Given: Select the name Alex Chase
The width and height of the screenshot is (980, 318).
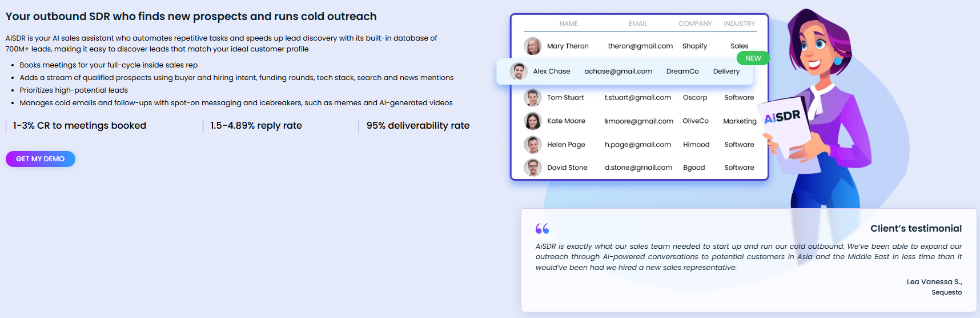Looking at the screenshot, I should coord(552,71).
